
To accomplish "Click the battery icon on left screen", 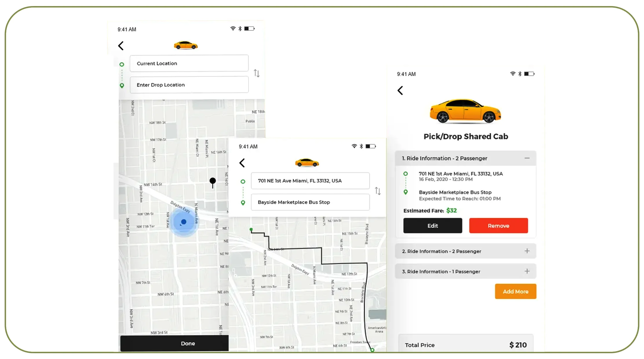I will click(x=249, y=28).
